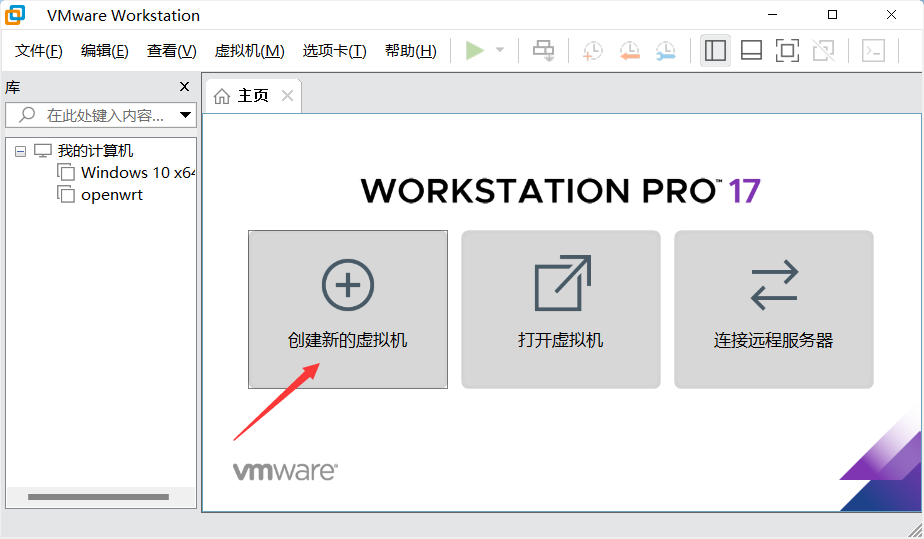Click the magnifier icon in library search
924x539 pixels.
click(27, 114)
